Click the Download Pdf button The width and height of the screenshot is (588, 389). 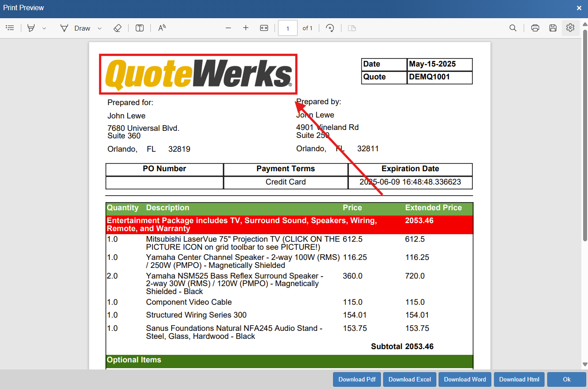[x=357, y=379]
